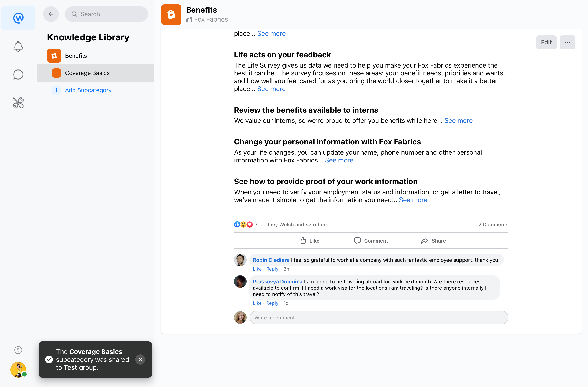Click heading Life acts on your feedback

tap(282, 55)
